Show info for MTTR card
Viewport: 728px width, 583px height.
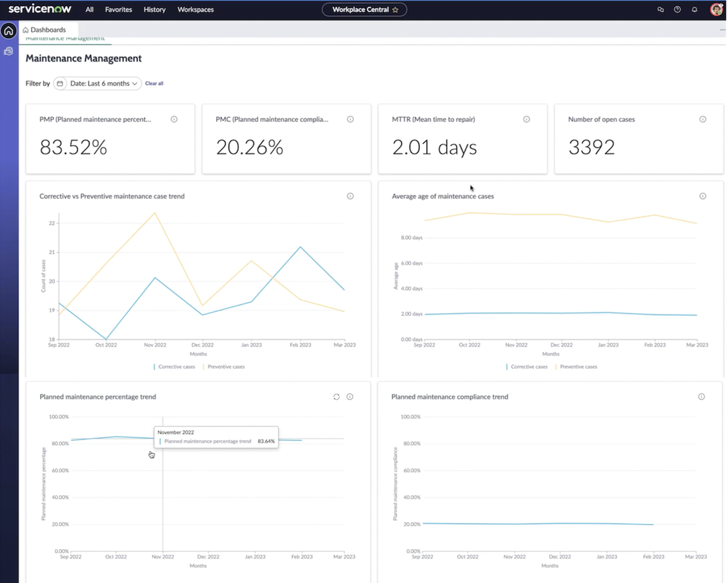click(527, 119)
